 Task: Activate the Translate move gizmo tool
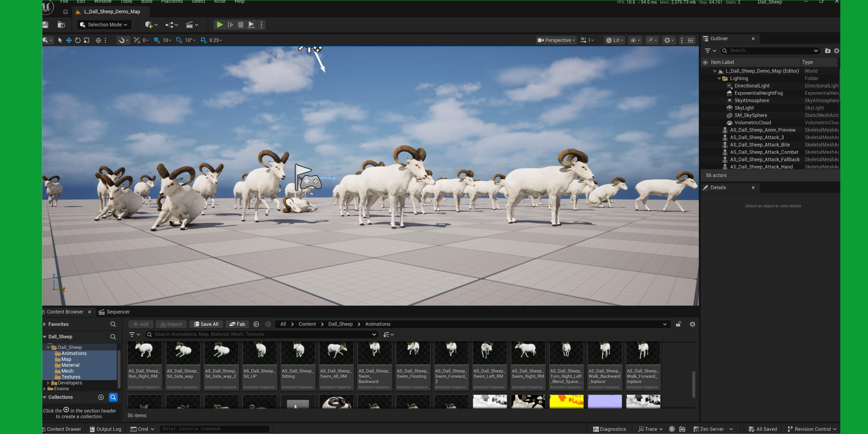click(x=69, y=40)
